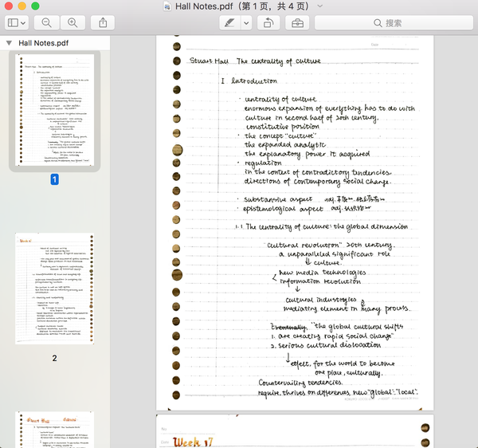Open the window title dropdown chevron
478x448 pixels.
(319, 6)
